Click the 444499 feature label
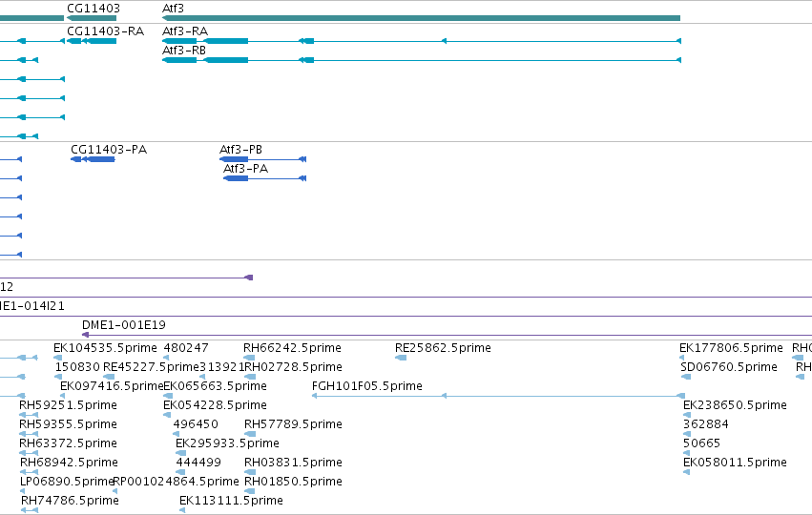 tap(198, 463)
